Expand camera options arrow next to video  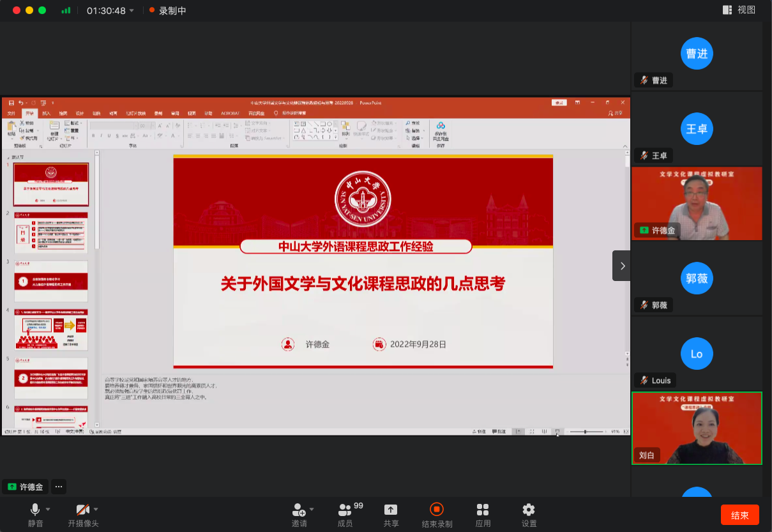coord(96,509)
